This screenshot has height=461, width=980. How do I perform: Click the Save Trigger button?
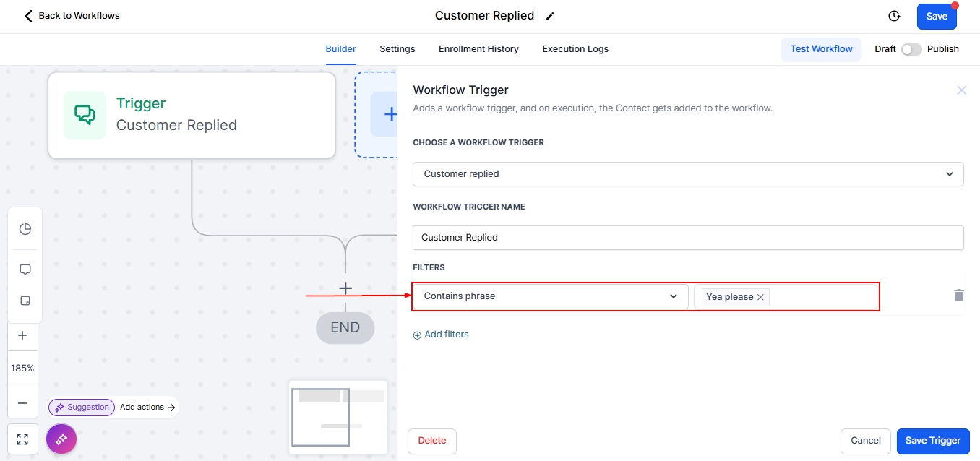tap(932, 441)
